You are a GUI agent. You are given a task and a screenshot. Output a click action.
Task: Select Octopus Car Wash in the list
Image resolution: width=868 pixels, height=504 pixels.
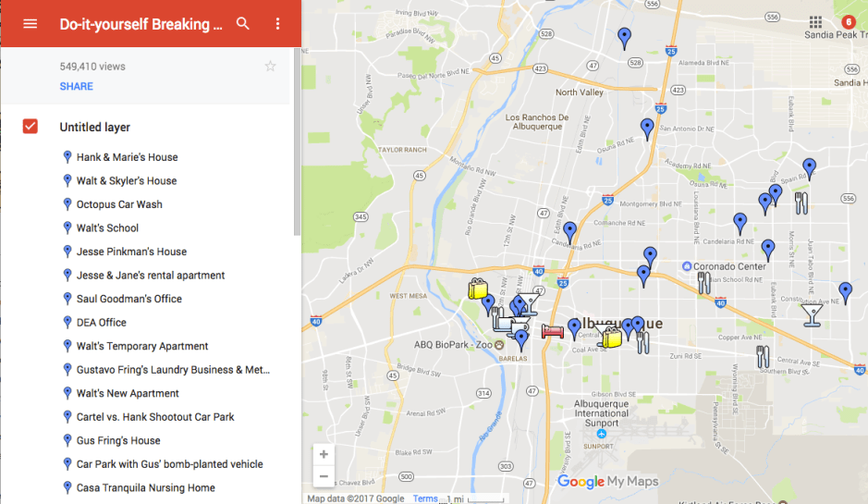(118, 204)
